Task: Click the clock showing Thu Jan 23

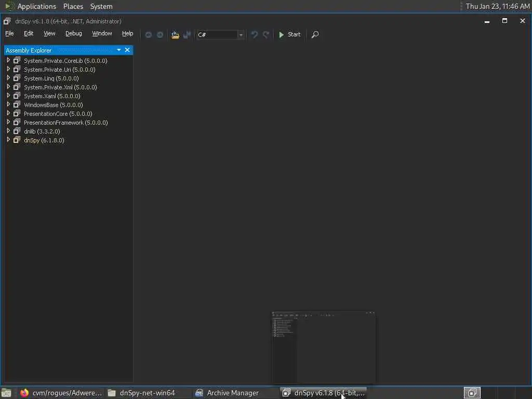Action: click(x=497, y=6)
